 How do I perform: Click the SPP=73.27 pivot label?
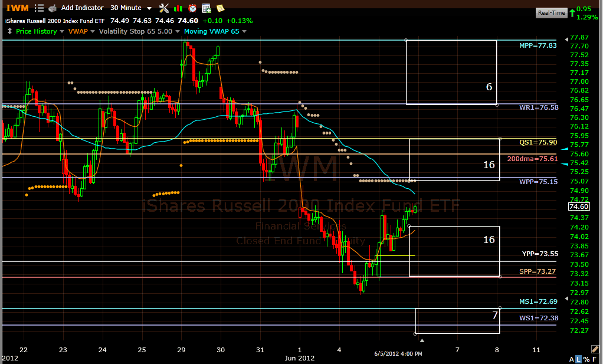coord(538,271)
